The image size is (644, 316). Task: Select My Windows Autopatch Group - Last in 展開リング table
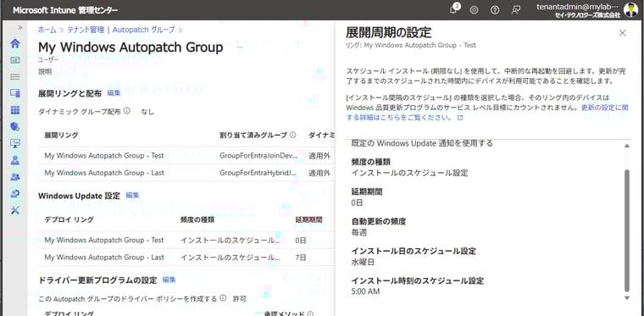tap(104, 173)
